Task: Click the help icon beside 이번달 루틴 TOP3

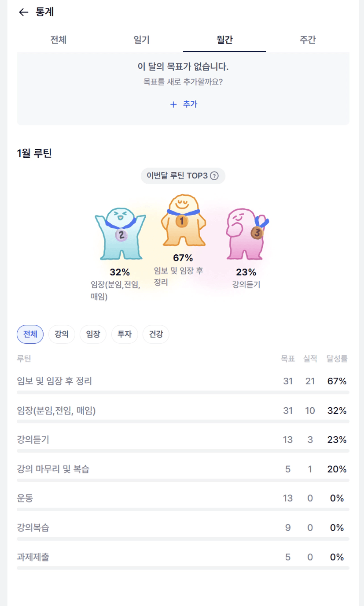Action: coord(214,176)
